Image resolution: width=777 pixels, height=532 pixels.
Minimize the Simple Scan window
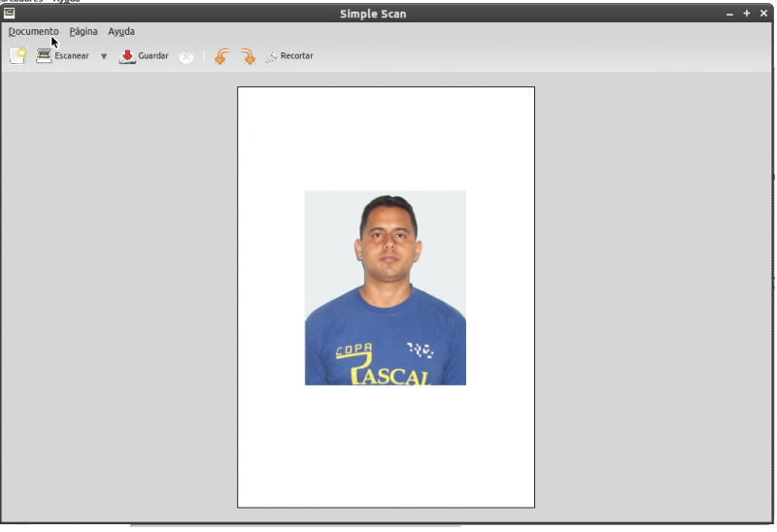(729, 14)
